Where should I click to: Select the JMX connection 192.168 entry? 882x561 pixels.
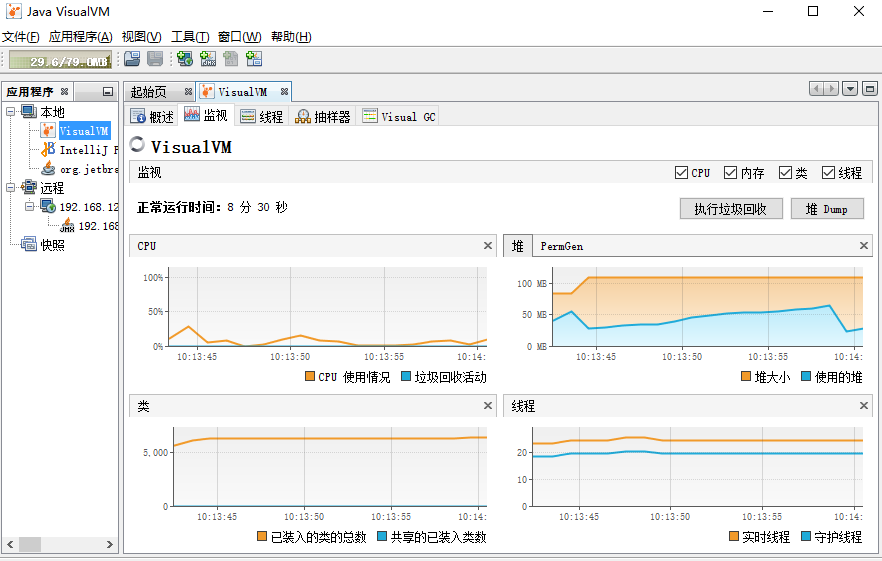click(98, 226)
